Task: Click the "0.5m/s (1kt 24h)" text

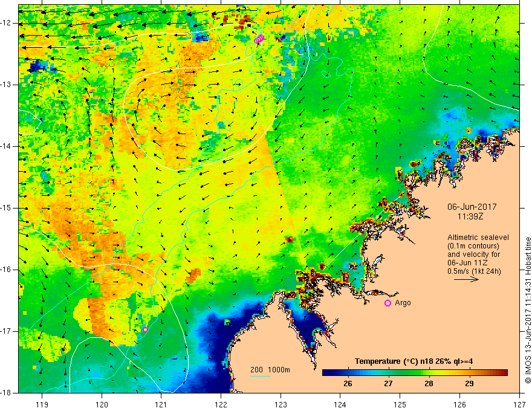Action: coord(474,271)
